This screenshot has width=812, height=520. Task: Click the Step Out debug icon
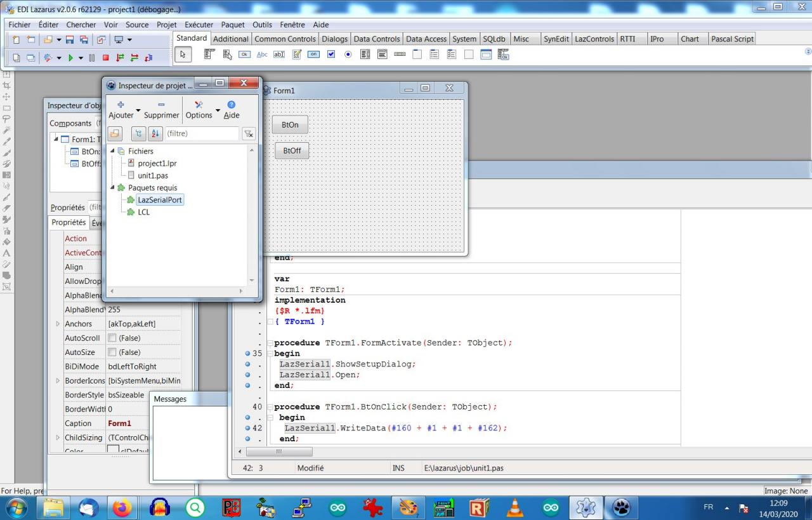pyautogui.click(x=148, y=58)
